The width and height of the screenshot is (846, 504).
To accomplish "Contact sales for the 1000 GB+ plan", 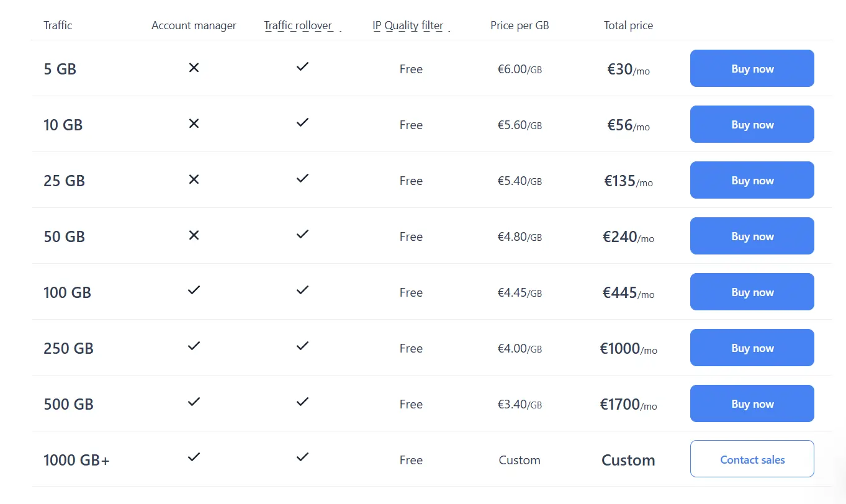I will (752, 459).
